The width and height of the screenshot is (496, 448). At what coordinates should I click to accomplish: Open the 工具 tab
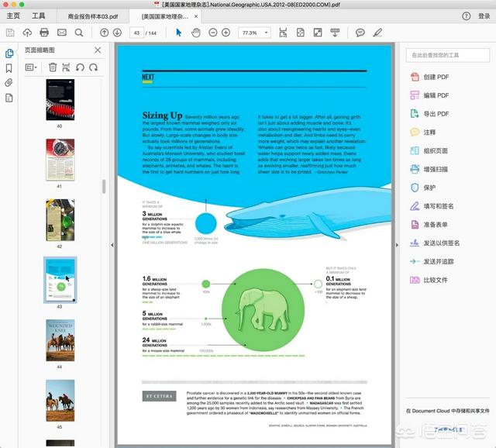click(39, 16)
